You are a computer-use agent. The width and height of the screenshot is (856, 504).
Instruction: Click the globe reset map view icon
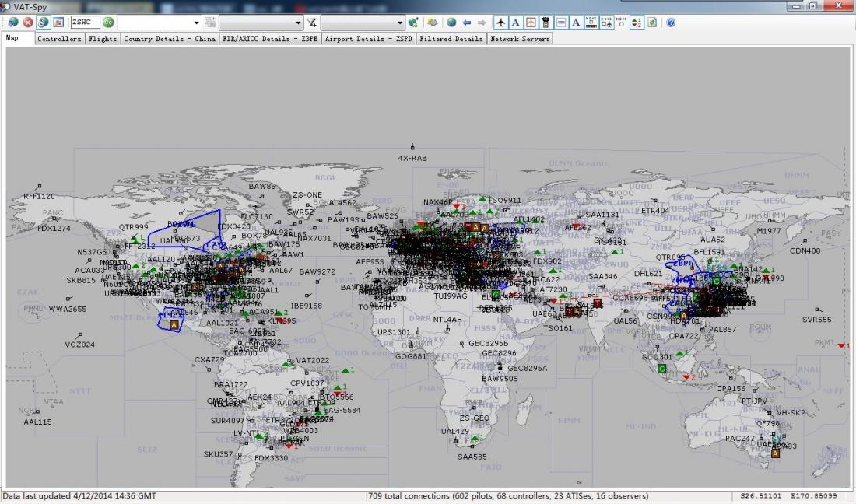[x=451, y=23]
